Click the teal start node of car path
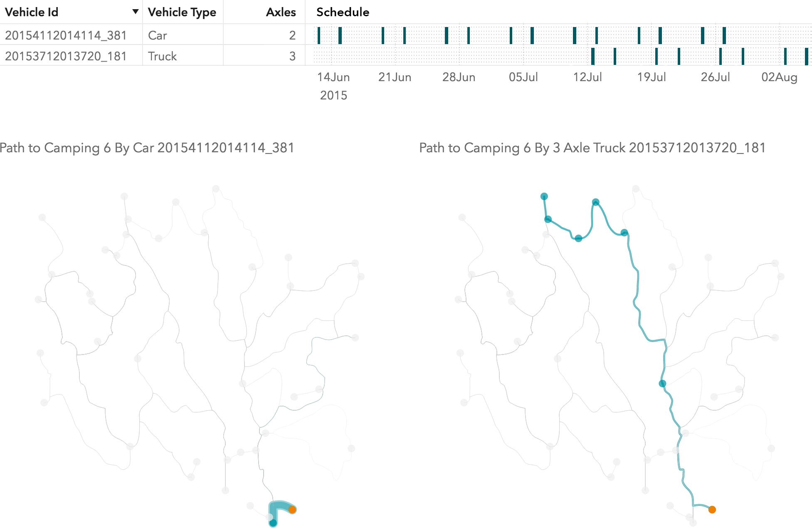812x528 pixels. coord(273,523)
